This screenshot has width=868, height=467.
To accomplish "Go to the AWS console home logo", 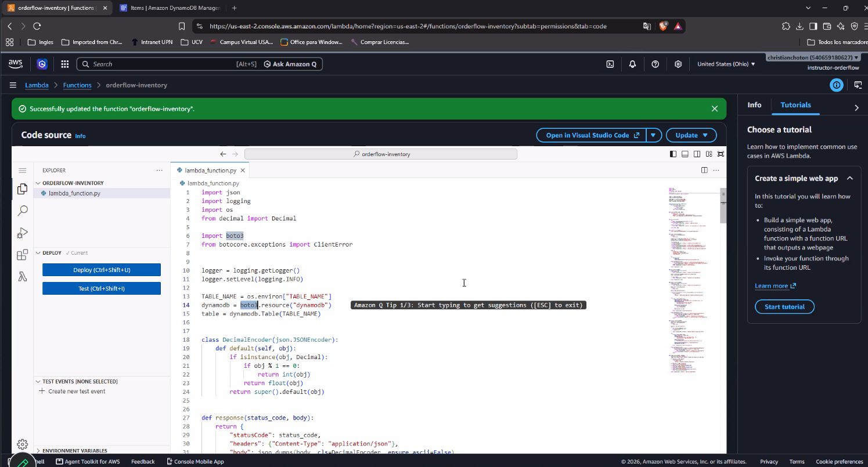I will click(16, 64).
